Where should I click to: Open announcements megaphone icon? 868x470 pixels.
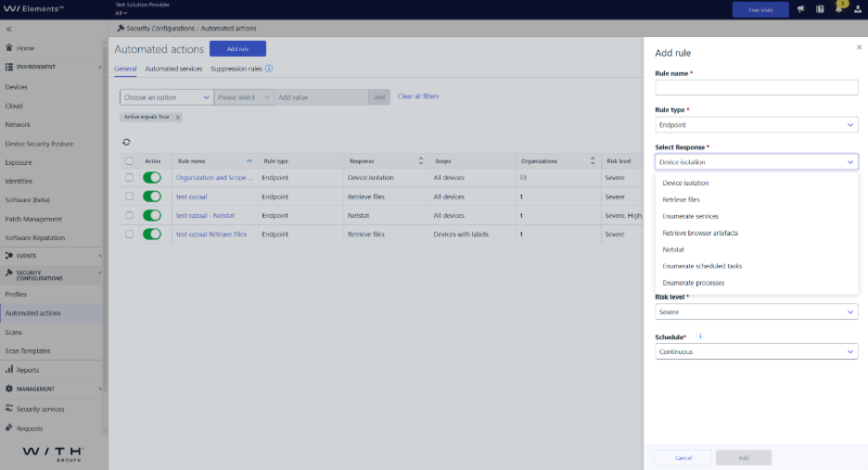[800, 9]
